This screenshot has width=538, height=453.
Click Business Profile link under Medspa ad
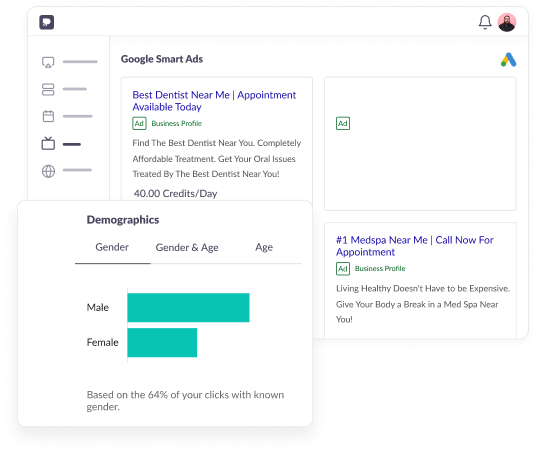click(x=380, y=268)
